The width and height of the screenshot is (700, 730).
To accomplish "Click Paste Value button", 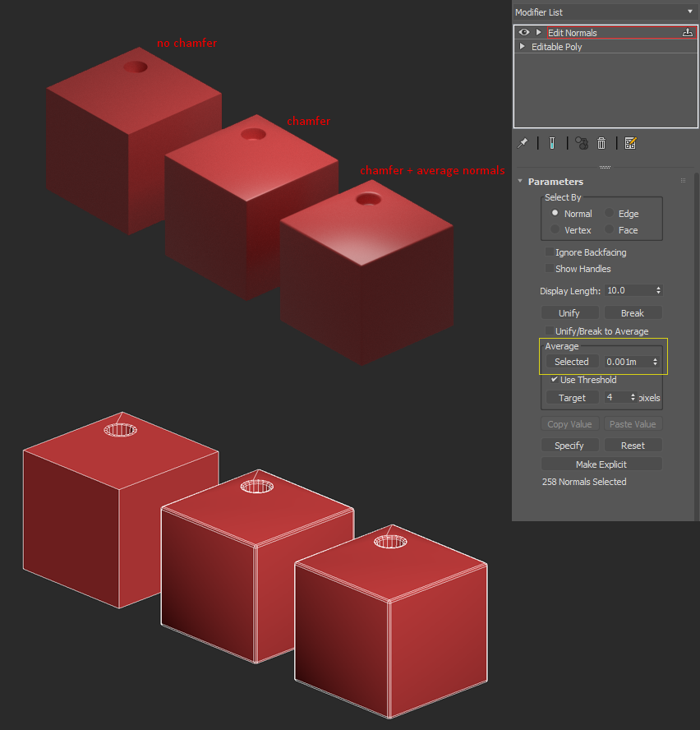I will point(633,424).
